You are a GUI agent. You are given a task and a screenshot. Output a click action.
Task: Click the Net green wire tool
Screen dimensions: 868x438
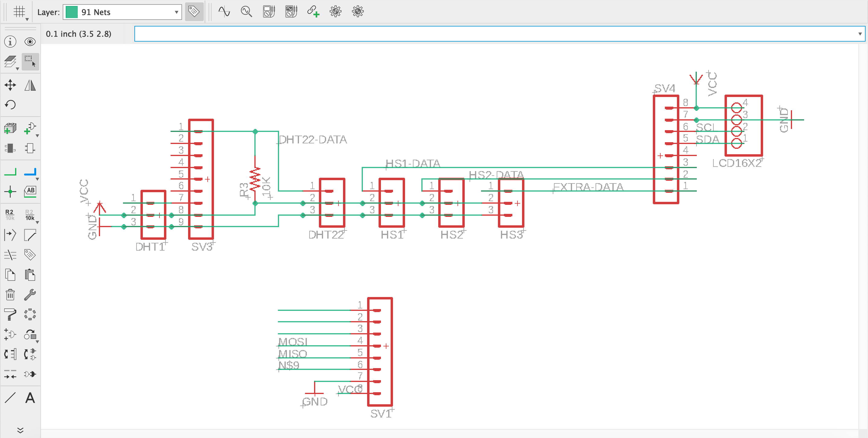[10, 172]
